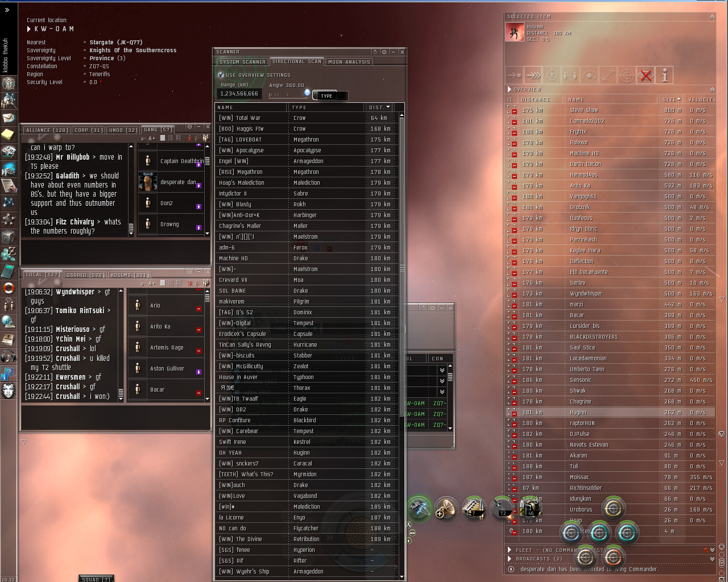Click the Lock Target crosshair icon
This screenshot has height=582, width=728.
pos(627,75)
